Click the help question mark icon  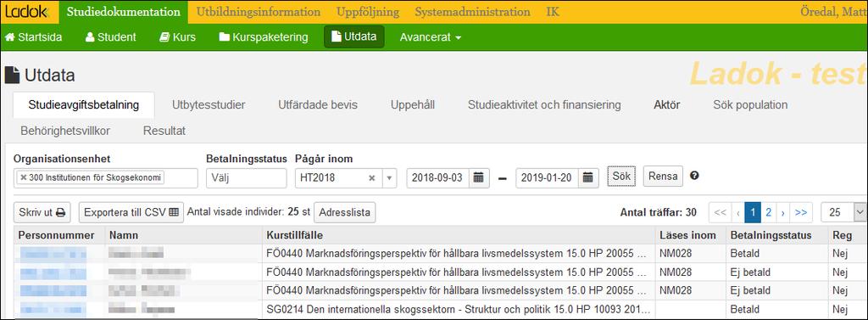(x=694, y=176)
